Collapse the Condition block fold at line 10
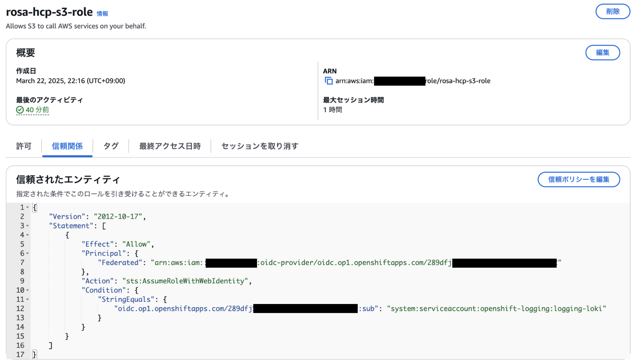642x364 pixels. (27, 290)
